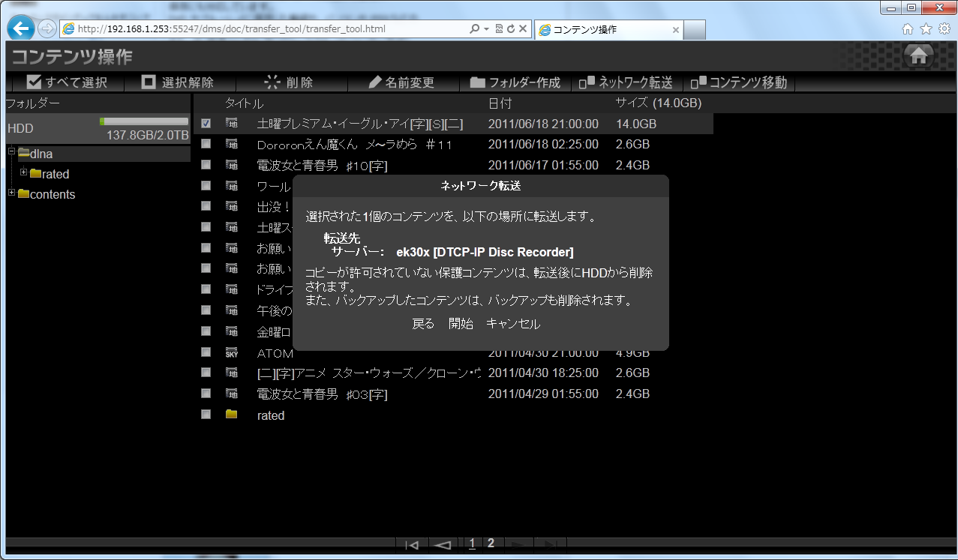The width and height of the screenshot is (958, 560).
Task: Click 開始 (start) in transfer dialog
Action: [x=461, y=324]
